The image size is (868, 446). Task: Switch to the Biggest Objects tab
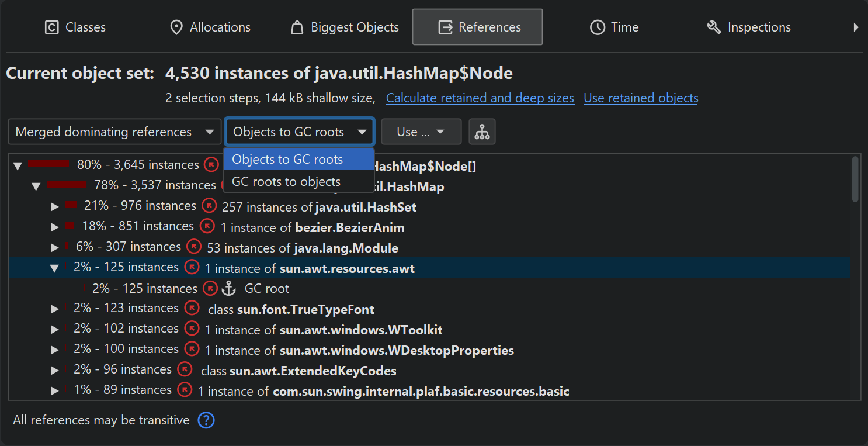(345, 27)
